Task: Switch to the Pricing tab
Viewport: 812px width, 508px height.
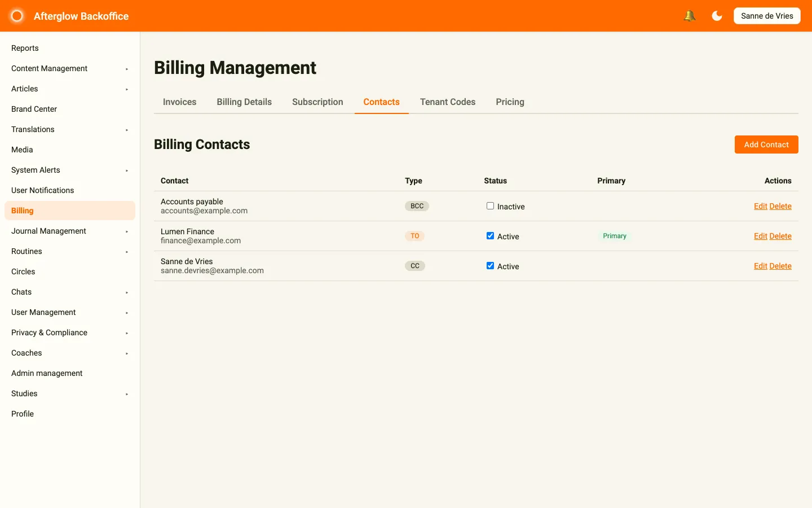Action: [x=510, y=102]
